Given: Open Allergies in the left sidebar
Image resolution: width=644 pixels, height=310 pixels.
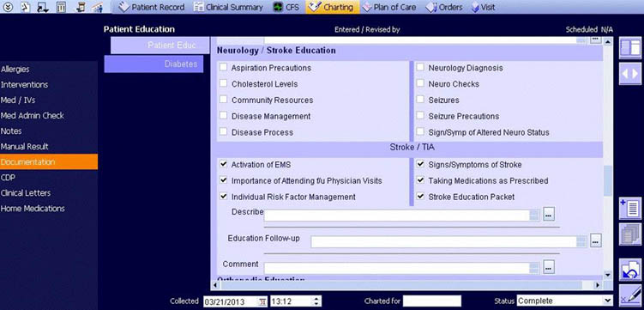Looking at the screenshot, I should click(x=15, y=69).
